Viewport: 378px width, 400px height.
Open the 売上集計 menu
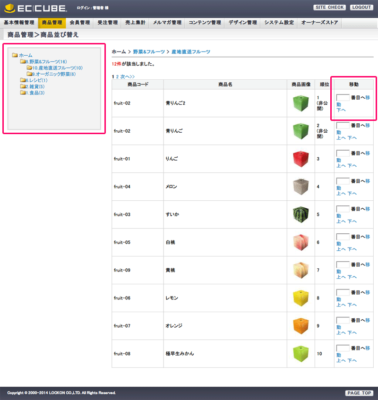135,23
